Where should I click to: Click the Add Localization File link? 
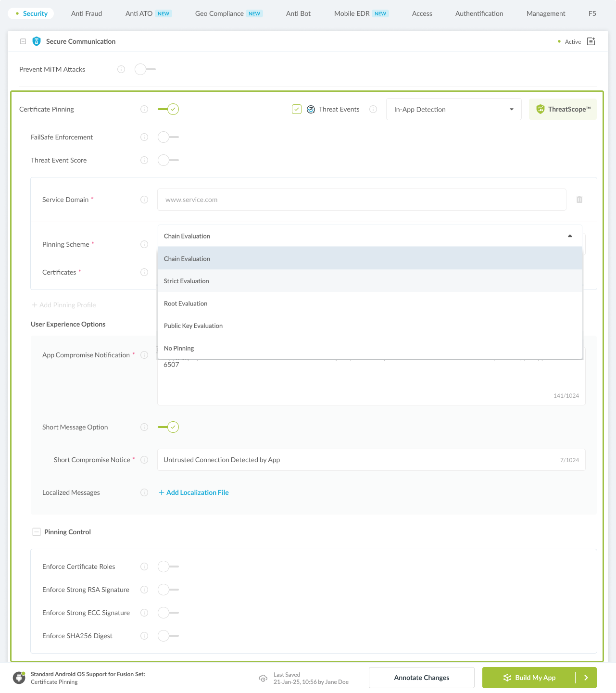coord(194,492)
